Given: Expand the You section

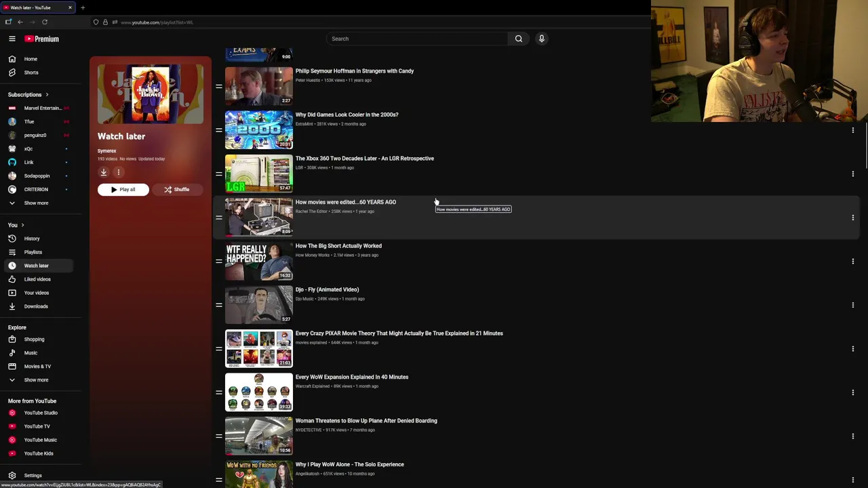Looking at the screenshot, I should click(x=16, y=225).
